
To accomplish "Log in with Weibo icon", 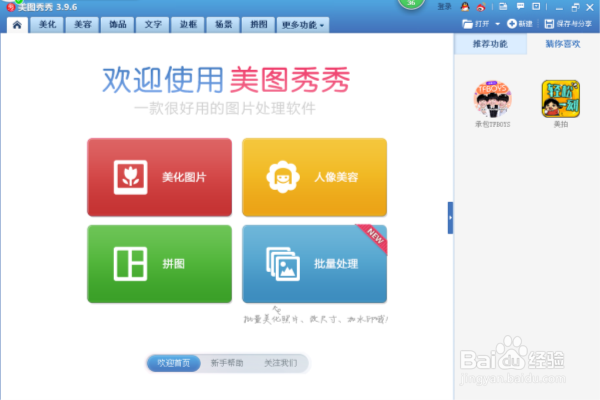I will pos(481,7).
